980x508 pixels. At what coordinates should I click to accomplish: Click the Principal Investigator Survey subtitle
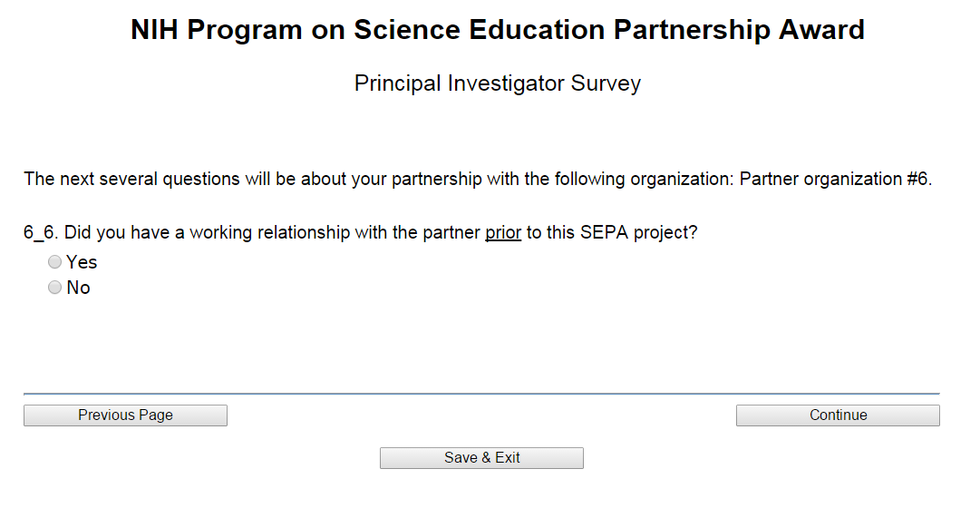(x=497, y=83)
